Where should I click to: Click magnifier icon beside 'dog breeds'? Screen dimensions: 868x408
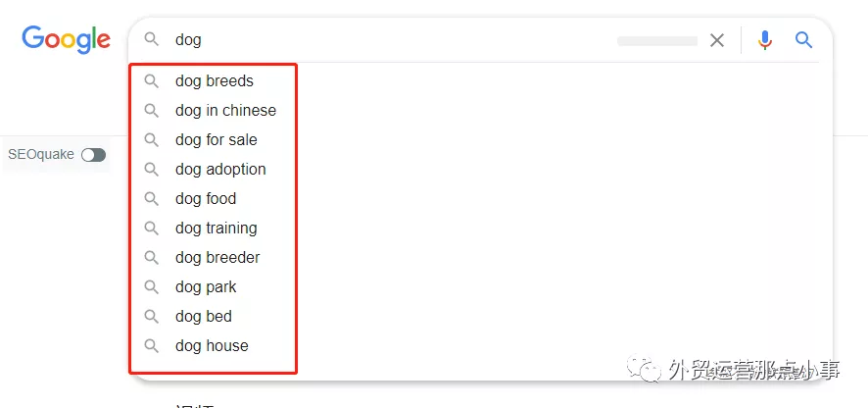(x=152, y=81)
